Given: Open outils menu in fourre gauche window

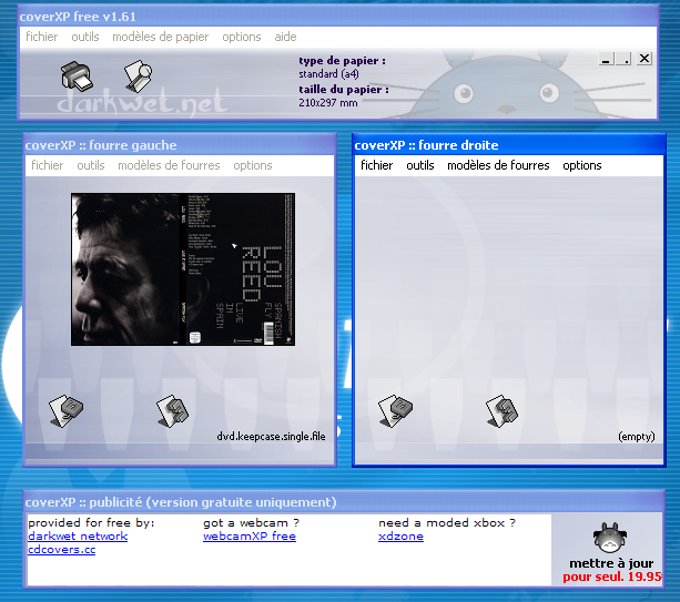Looking at the screenshot, I should (91, 165).
